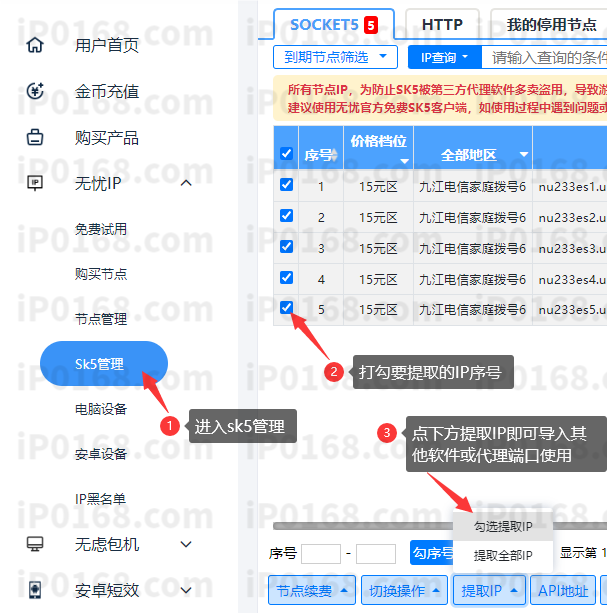Image resolution: width=607 pixels, height=613 pixels.
Task: Click the home icon beside 用户首页
Action: 35,45
